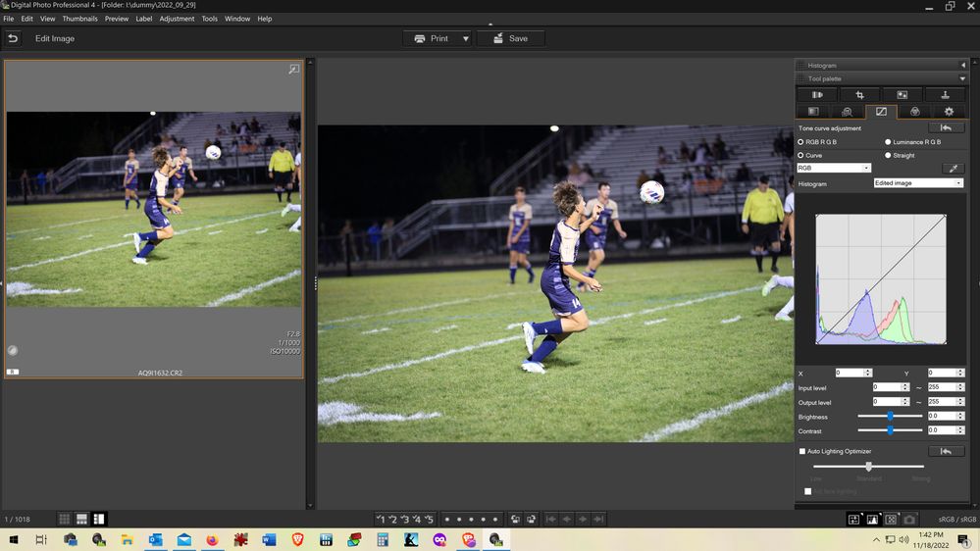Select the crop tool in Tool palette

(x=859, y=95)
